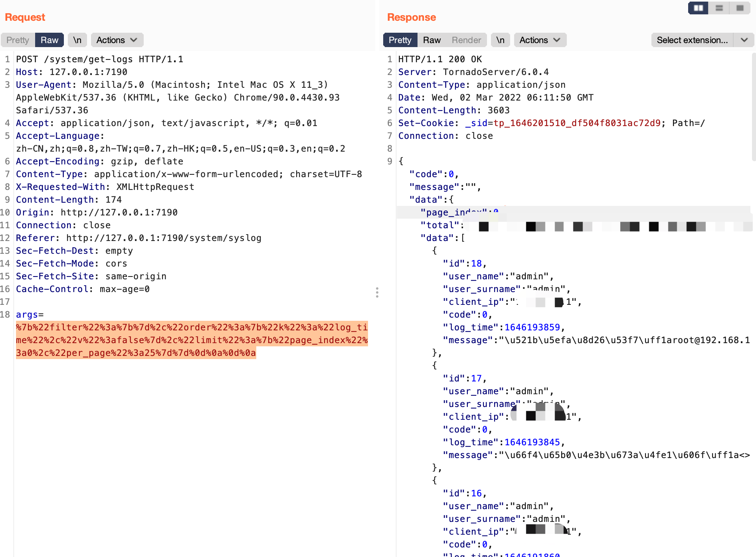Select the single pane layout icon
The width and height of the screenshot is (756, 557).
tap(740, 8)
